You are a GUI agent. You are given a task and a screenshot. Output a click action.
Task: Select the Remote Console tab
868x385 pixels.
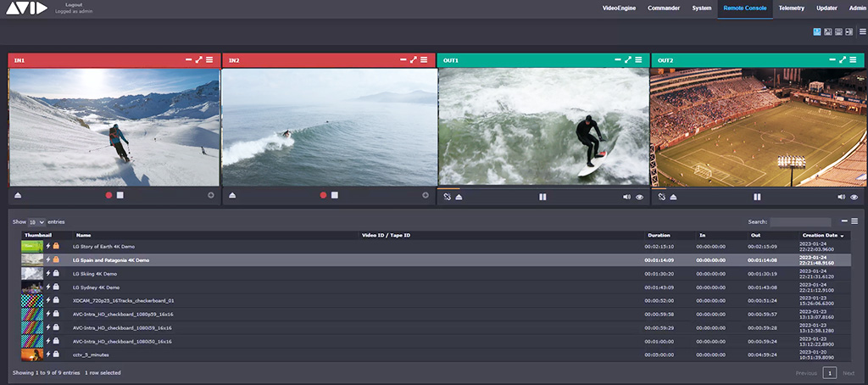coord(745,8)
